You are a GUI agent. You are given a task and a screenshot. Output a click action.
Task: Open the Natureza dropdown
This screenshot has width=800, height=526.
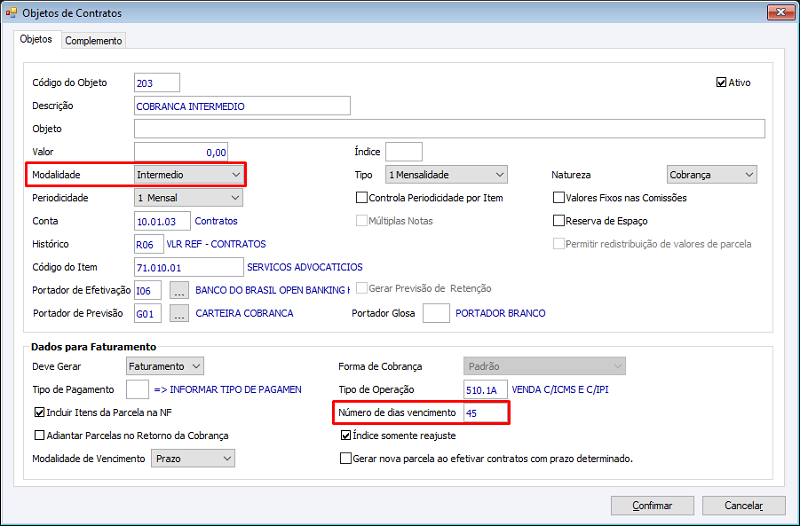pyautogui.click(x=712, y=174)
